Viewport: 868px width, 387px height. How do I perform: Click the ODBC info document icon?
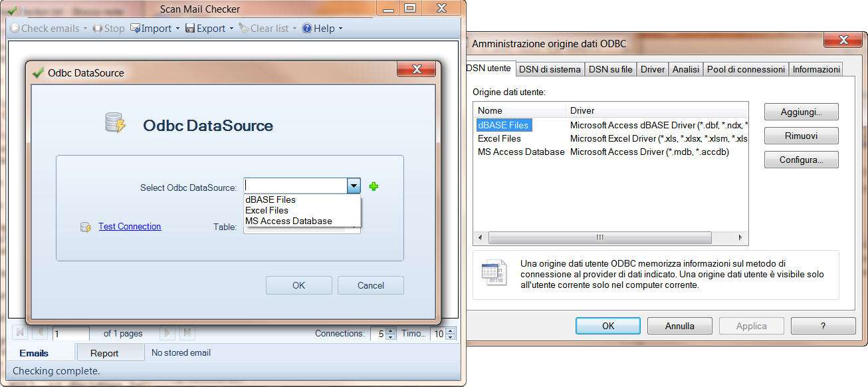[494, 273]
